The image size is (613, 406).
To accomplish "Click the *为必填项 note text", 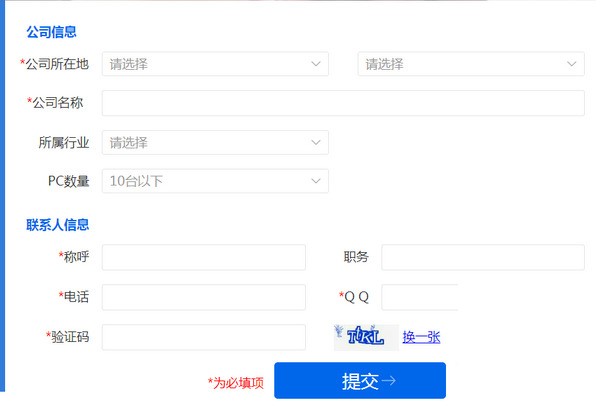I will point(236,383).
